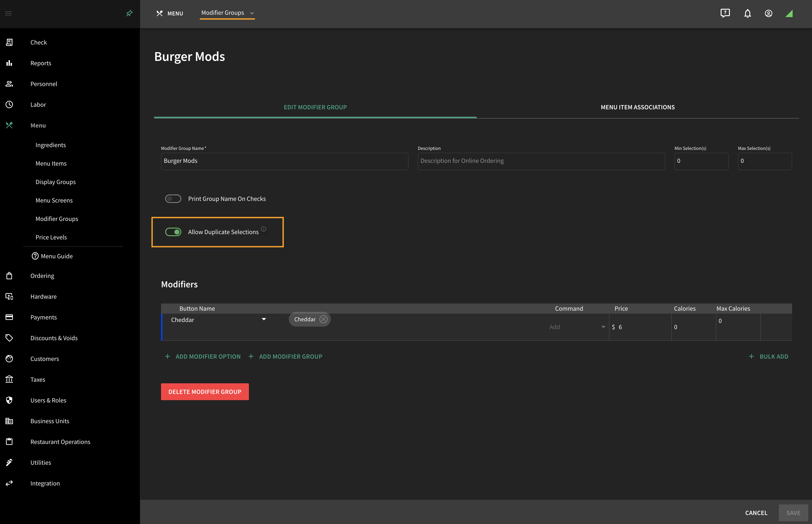
Task: Click the Allow Duplicate Selections info icon
Action: [x=263, y=229]
